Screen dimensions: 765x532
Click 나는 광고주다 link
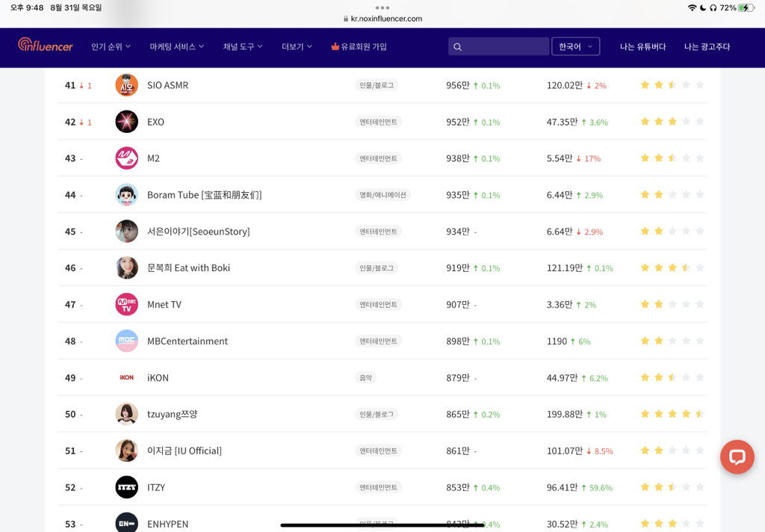pos(707,46)
